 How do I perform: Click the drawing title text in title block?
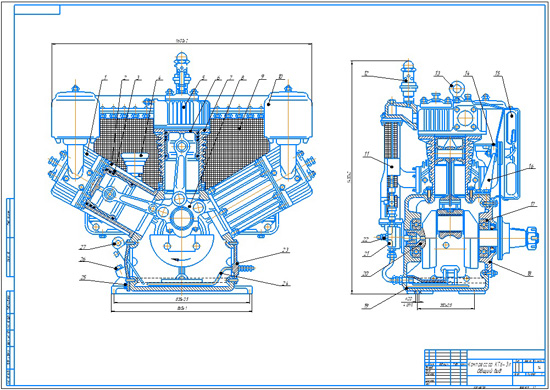490,368
